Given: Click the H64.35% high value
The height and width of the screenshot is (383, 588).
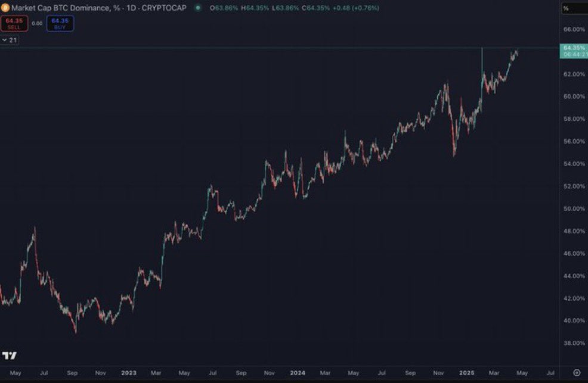Looking at the screenshot, I should coord(255,8).
